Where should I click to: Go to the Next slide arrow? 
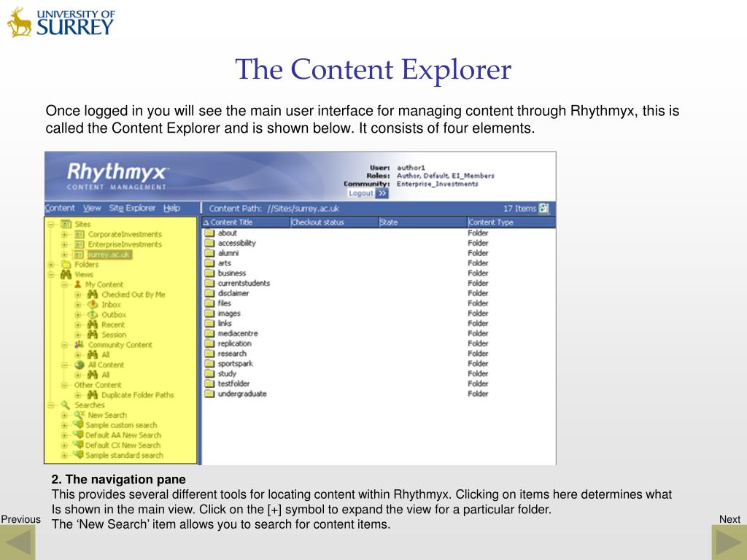click(729, 542)
